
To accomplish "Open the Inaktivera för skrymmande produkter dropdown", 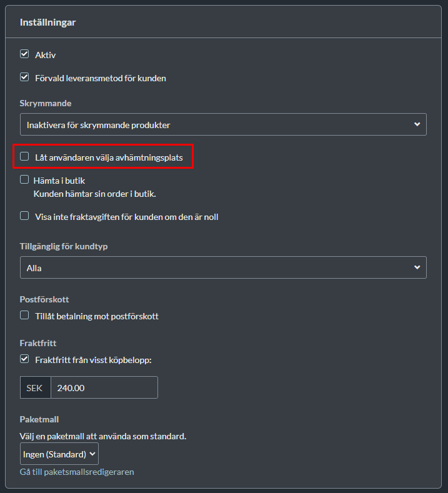I will (223, 124).
